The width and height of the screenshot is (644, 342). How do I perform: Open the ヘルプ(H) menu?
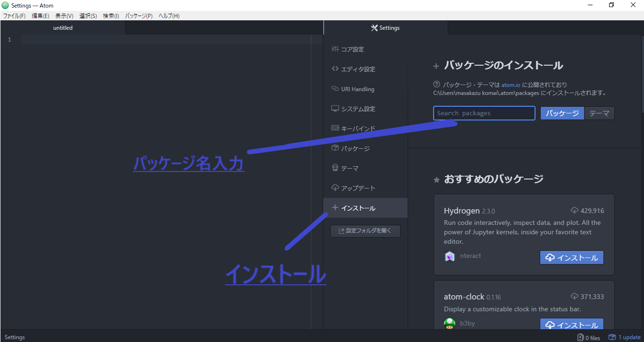pos(169,16)
